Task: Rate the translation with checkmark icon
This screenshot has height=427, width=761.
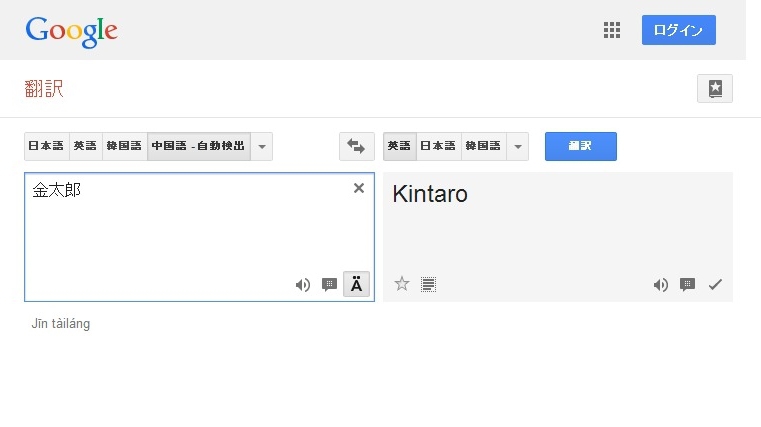Action: tap(715, 284)
